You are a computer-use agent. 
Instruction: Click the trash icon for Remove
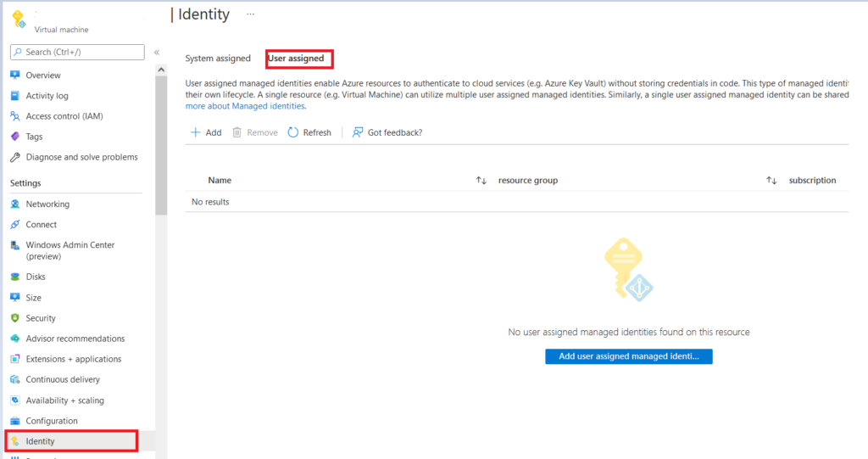pyautogui.click(x=237, y=132)
